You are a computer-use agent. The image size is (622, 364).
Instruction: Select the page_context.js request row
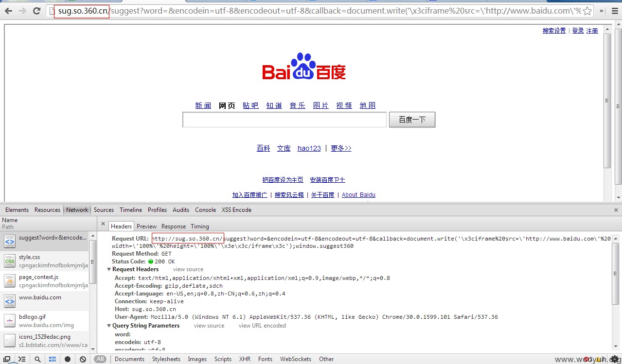(45, 281)
